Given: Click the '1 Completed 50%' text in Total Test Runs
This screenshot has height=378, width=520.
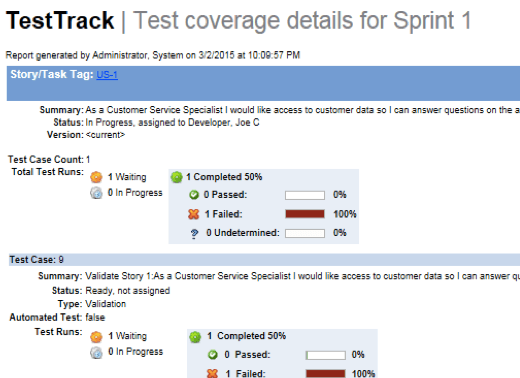Looking at the screenshot, I should point(224,177).
